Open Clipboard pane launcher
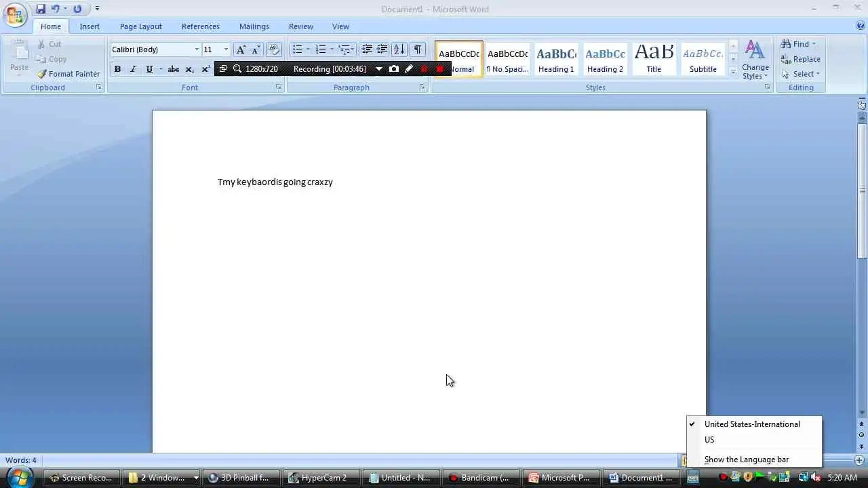 tap(99, 87)
